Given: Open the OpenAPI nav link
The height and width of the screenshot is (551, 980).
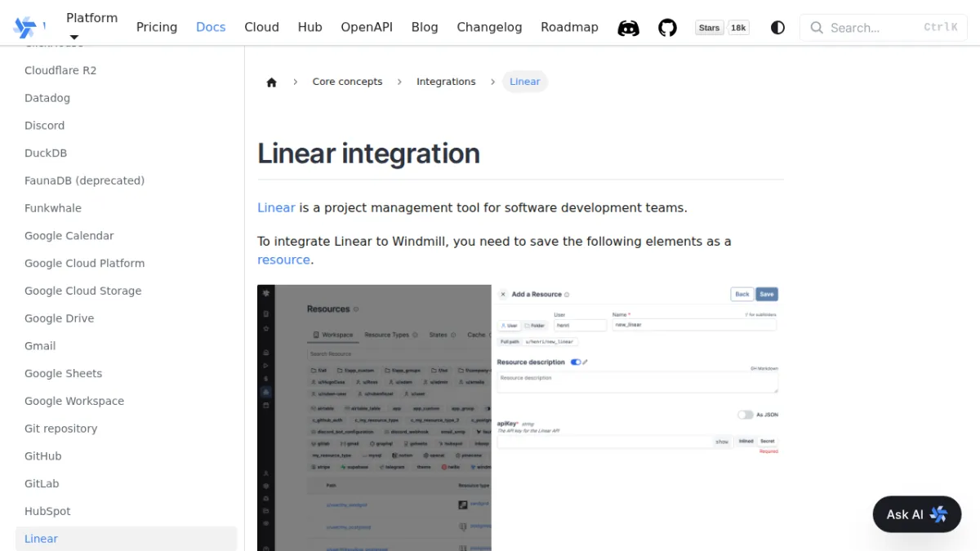Looking at the screenshot, I should (x=367, y=27).
